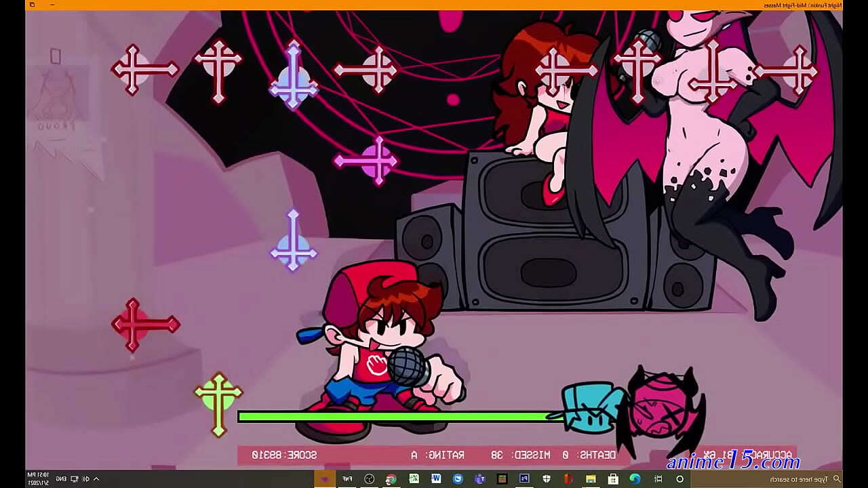This screenshot has height=488, width=868.
Task: Expand the hidden tray icons chevron
Action: (96, 479)
